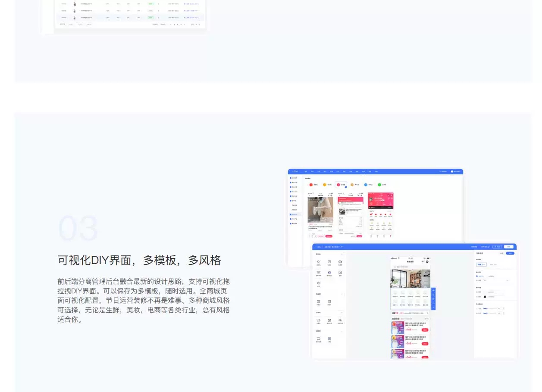
Task: Collapse the marketing components group with alarm icon
Action: [x=342, y=312]
